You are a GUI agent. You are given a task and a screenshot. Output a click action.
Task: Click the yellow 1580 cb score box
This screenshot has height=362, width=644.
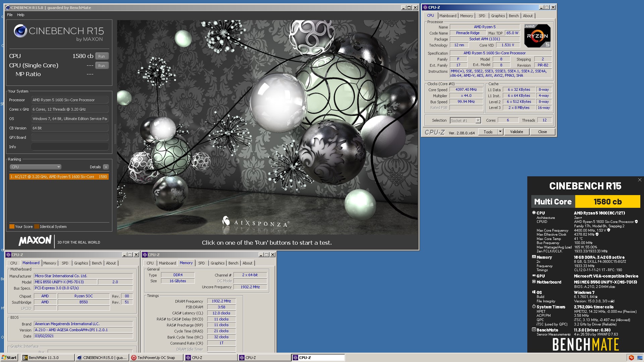tap(607, 202)
